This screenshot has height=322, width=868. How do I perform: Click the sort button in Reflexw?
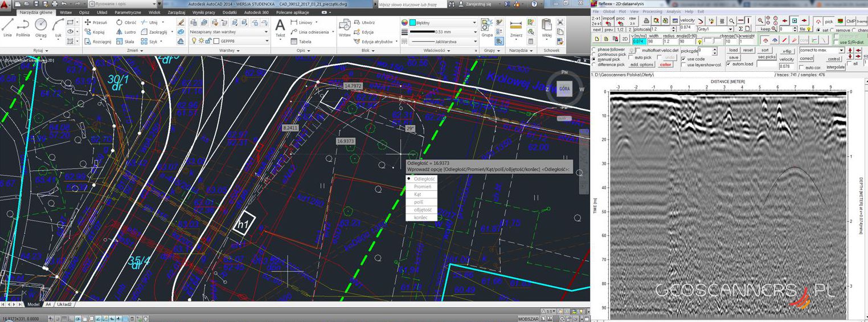pyautogui.click(x=765, y=50)
